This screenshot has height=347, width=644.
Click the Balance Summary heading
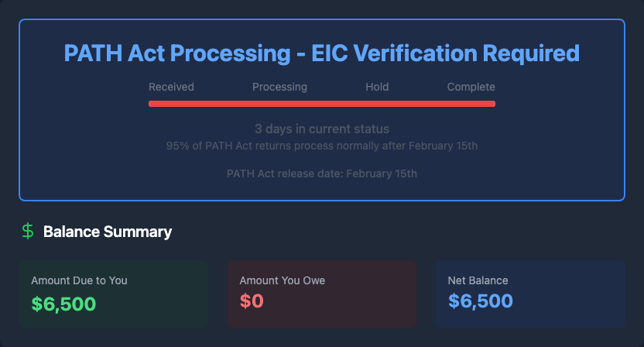pyautogui.click(x=108, y=232)
